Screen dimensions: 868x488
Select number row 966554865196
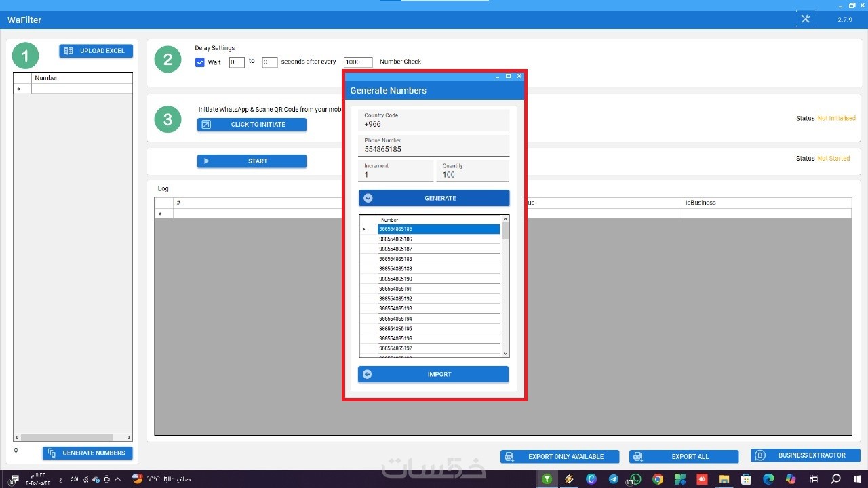tap(439, 338)
